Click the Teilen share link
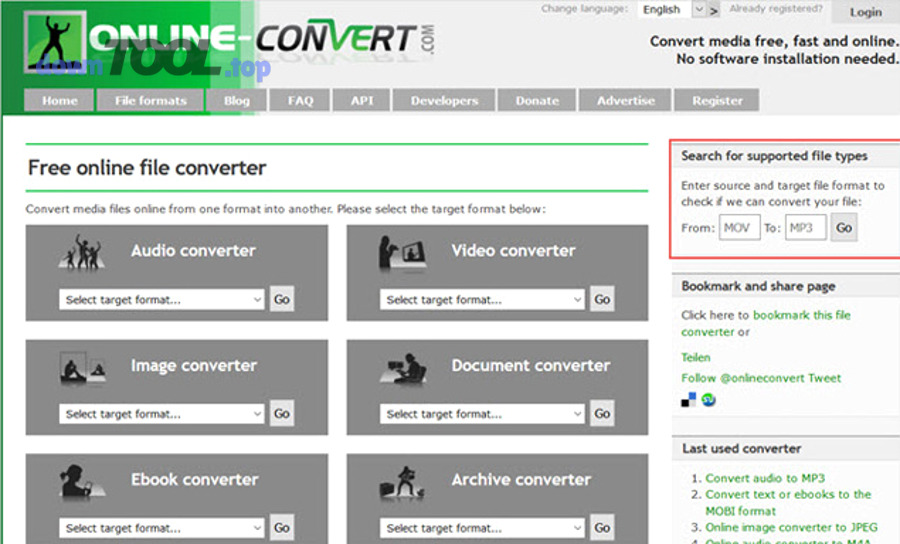The width and height of the screenshot is (900, 544). [x=696, y=358]
